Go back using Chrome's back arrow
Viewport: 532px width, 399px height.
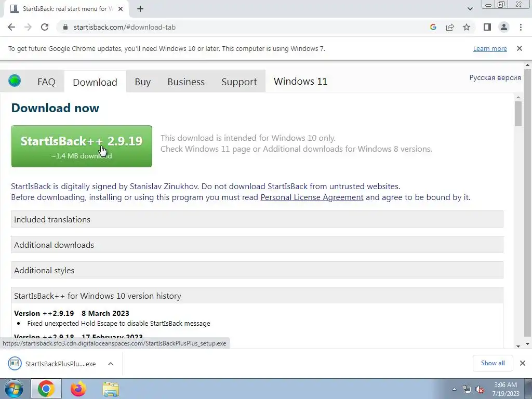click(11, 27)
